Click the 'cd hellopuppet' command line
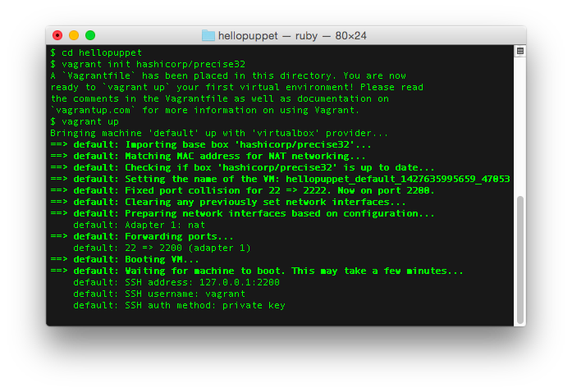Image resolution: width=572 pixels, height=392 pixels. pos(96,52)
